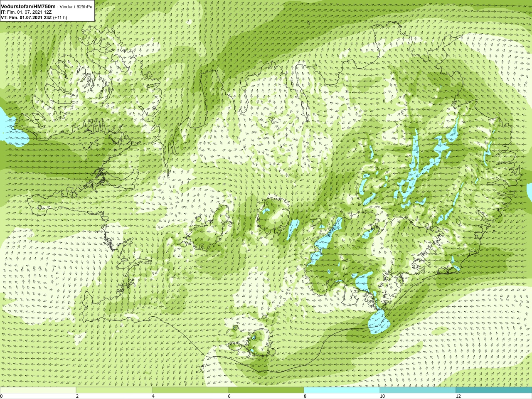Image resolution: width=532 pixels, height=399 pixels.
Task: Click the '(+11 h)' forecast offset text
Action: (x=60, y=17)
